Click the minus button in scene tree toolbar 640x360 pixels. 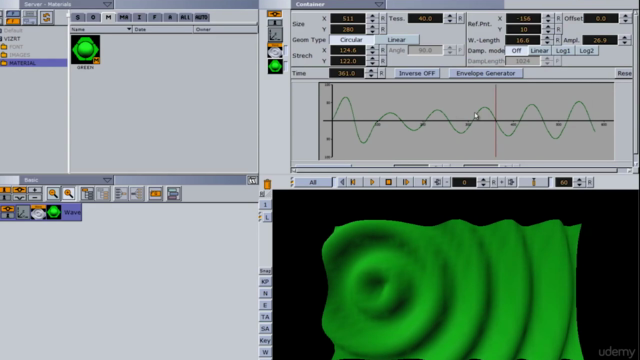(x=34, y=198)
